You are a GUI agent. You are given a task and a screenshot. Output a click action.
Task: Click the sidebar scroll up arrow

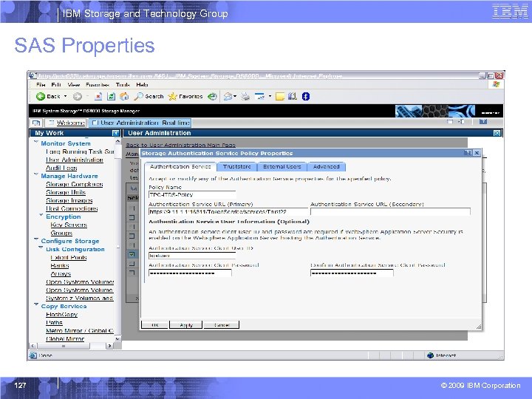click(x=117, y=141)
